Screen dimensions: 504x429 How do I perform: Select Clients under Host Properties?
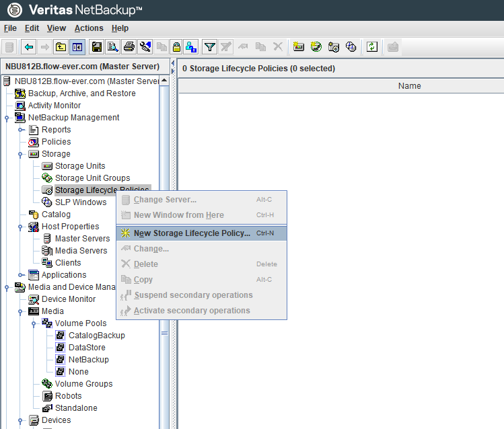tap(68, 263)
